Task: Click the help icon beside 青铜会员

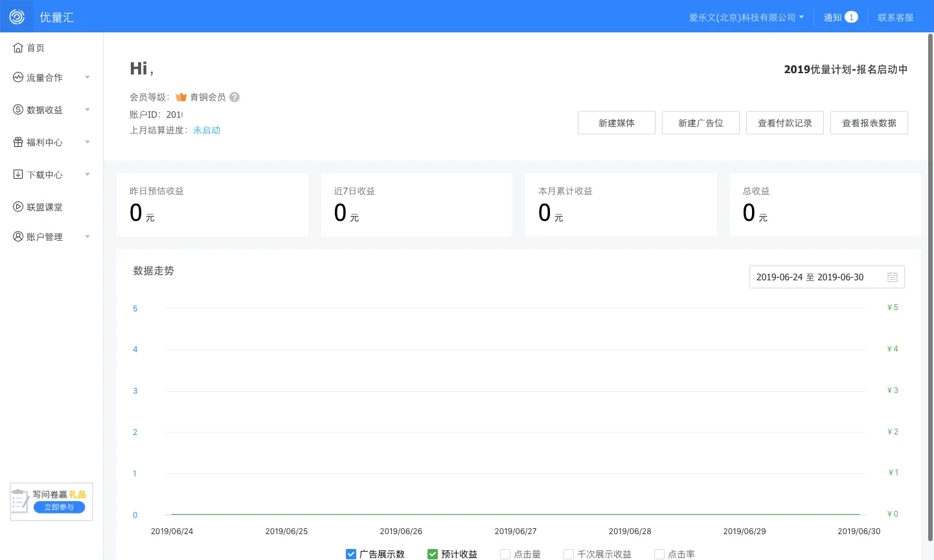Action: (x=234, y=97)
